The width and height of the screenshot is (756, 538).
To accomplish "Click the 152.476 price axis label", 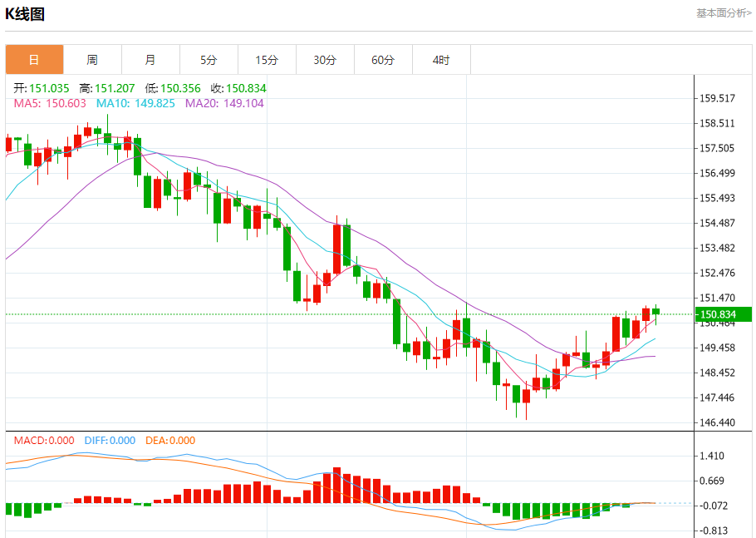I will tap(718, 273).
